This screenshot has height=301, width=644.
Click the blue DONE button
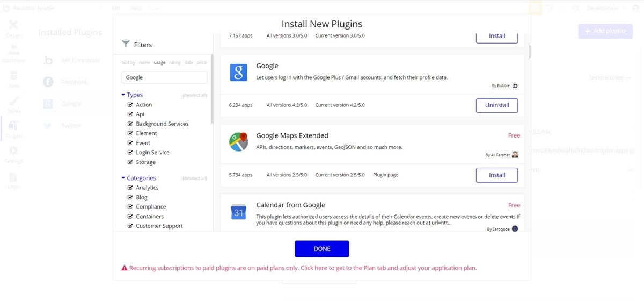pos(322,249)
